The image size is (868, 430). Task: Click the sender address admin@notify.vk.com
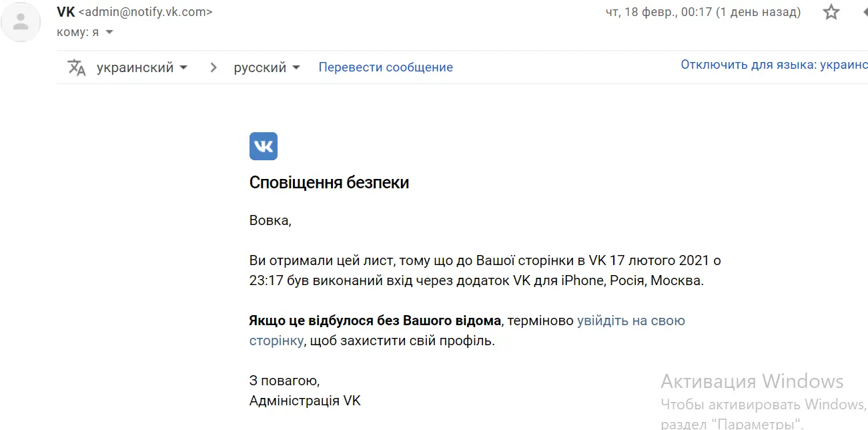[145, 12]
